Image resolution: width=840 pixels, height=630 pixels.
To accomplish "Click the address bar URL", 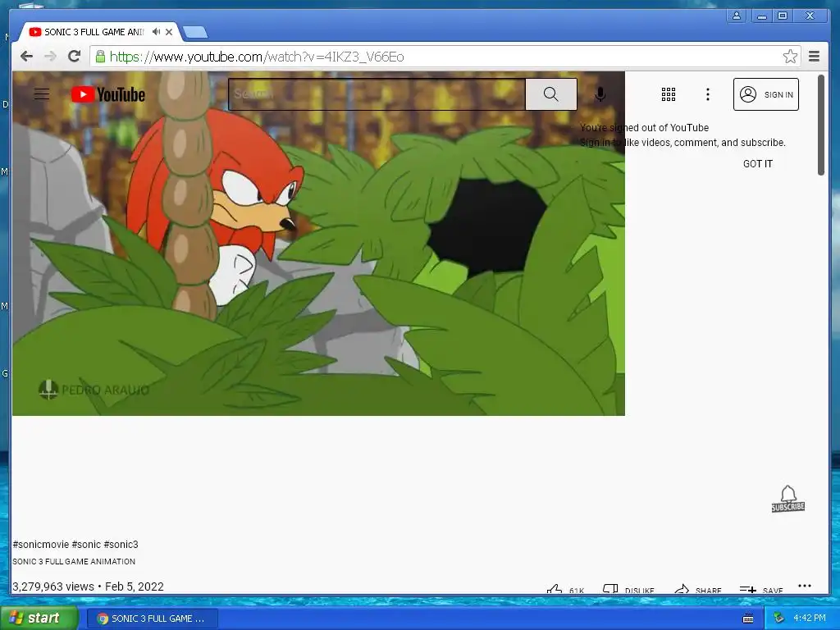I will click(x=257, y=57).
